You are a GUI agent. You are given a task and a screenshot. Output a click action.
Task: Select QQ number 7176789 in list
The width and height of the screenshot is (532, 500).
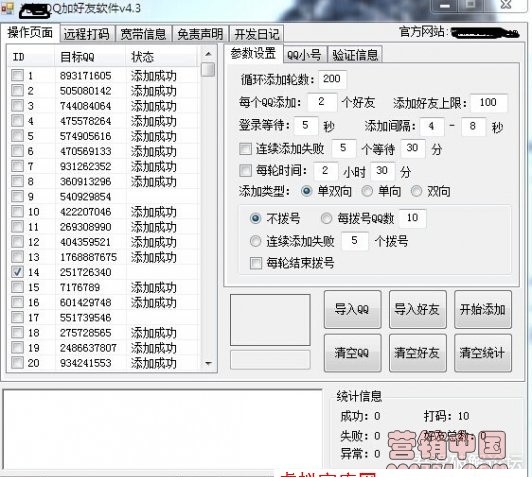point(80,288)
